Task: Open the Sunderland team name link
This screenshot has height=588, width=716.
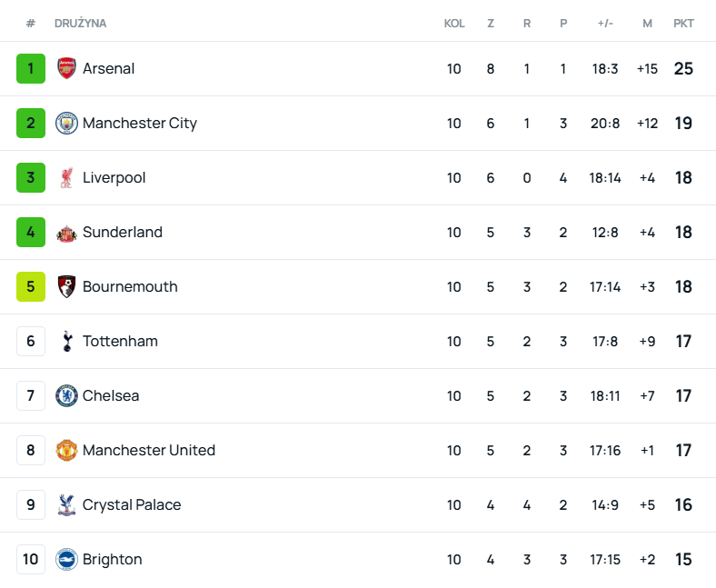Action: tap(122, 232)
